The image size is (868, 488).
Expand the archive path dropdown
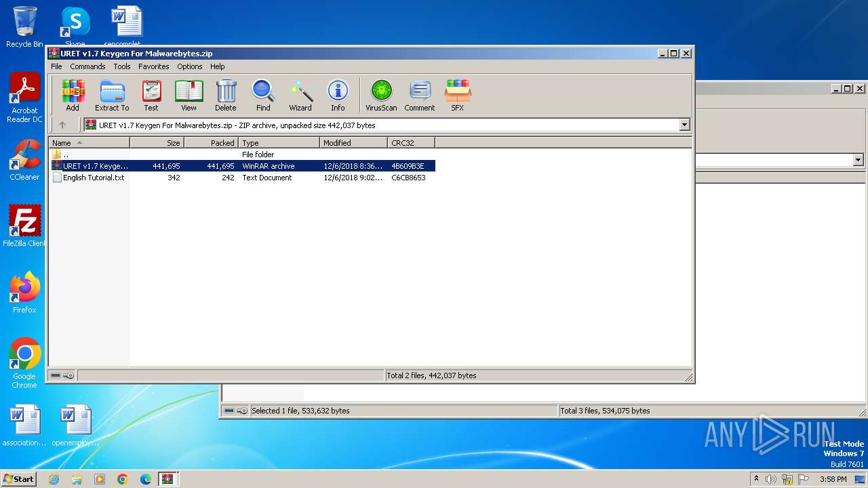(684, 125)
